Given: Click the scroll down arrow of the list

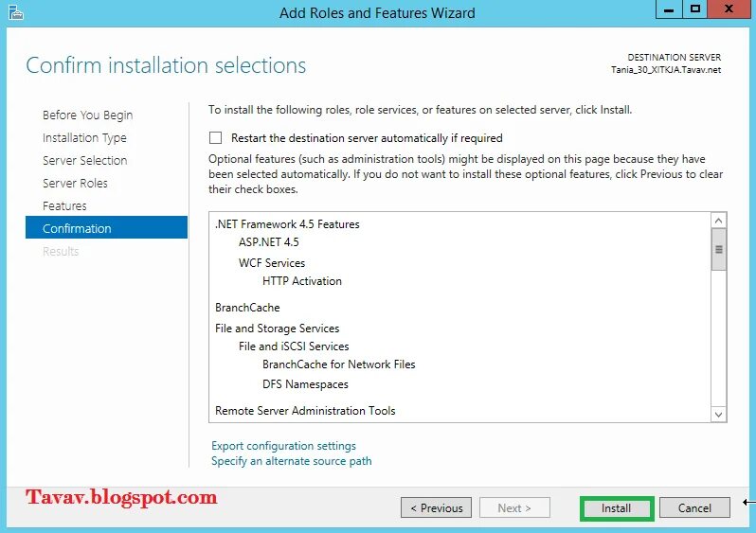Looking at the screenshot, I should pos(718,415).
